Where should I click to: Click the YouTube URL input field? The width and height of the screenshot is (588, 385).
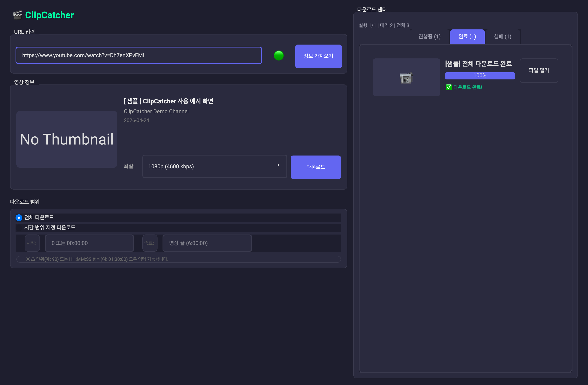(139, 55)
